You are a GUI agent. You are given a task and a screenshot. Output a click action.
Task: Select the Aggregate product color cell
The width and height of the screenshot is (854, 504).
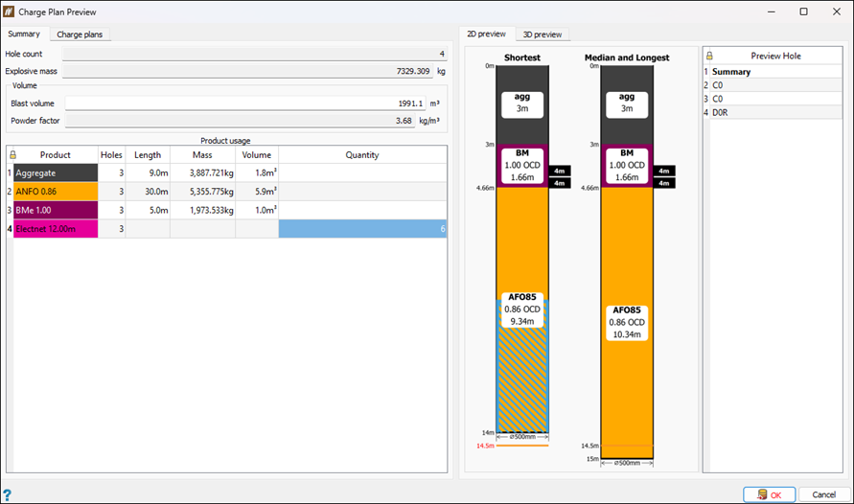[x=56, y=173]
